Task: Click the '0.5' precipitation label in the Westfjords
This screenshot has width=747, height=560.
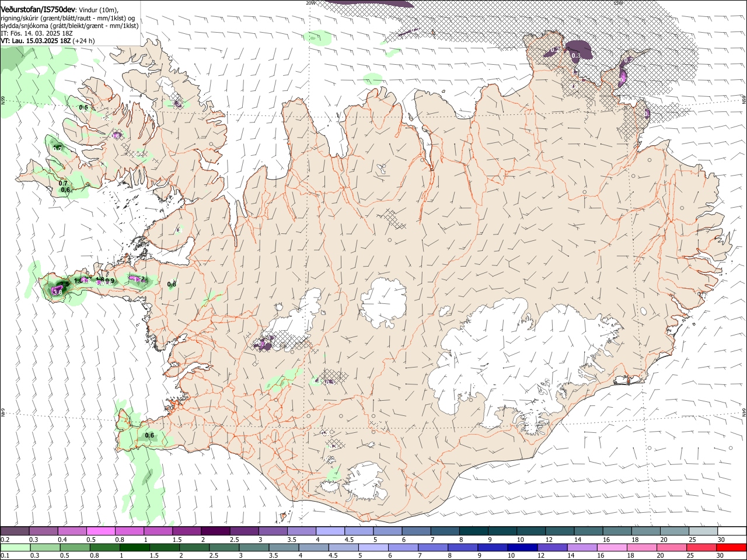Action: (83, 107)
